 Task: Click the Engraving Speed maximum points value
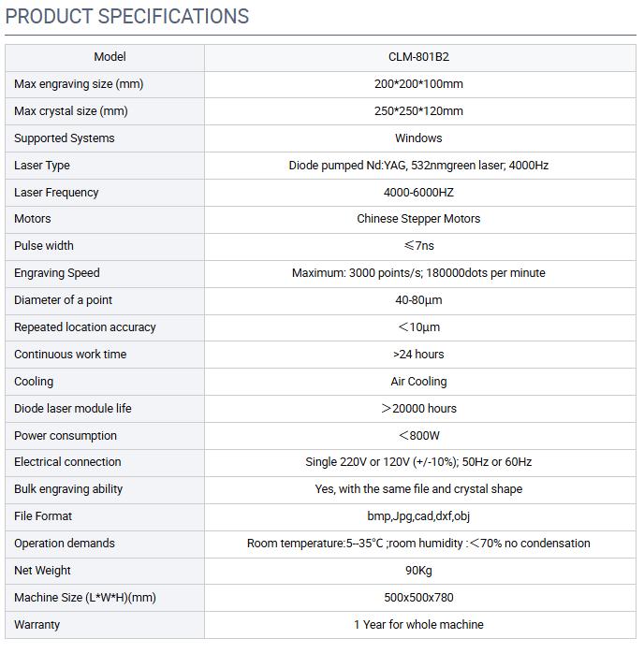[418, 273]
